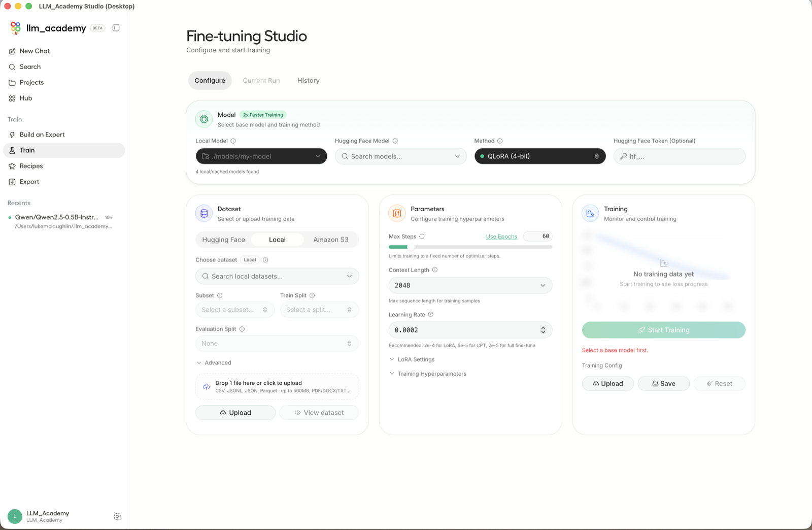Upload a dataset file button
This screenshot has height=530, width=812.
click(235, 413)
